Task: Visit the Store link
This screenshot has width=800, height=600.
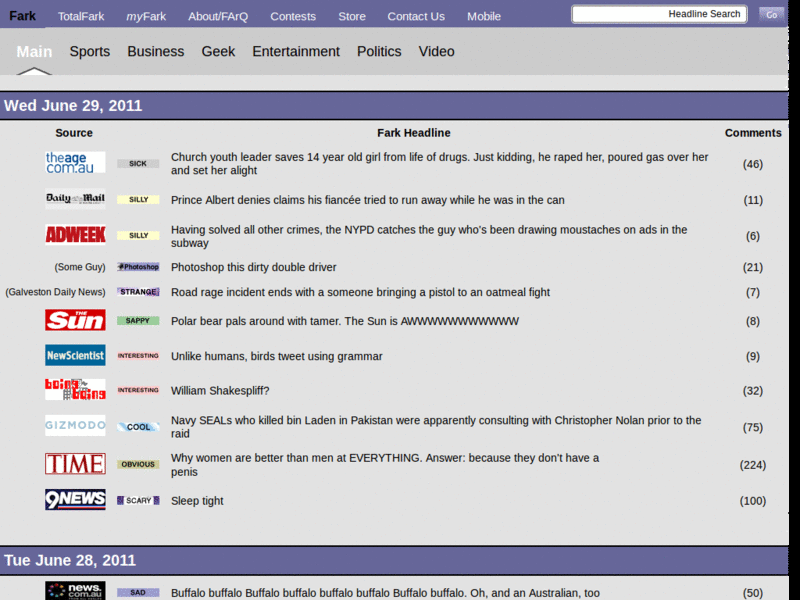Action: tap(352, 16)
